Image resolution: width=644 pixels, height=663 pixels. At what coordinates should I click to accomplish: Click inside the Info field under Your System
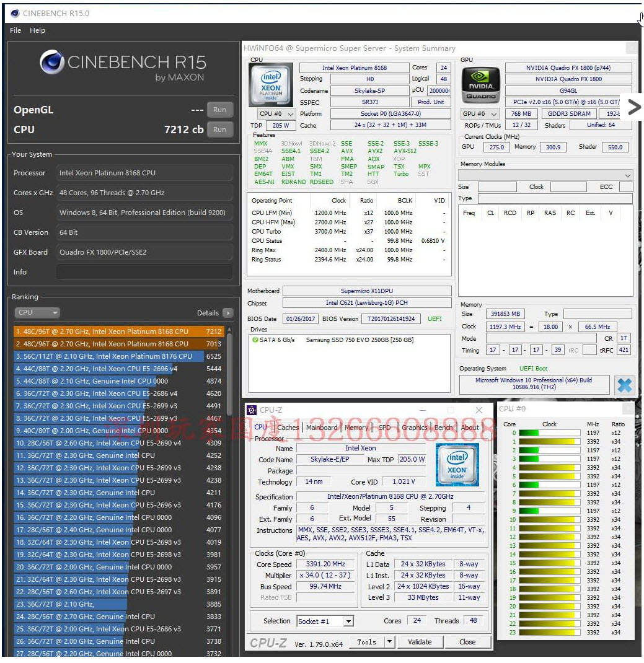point(144,272)
